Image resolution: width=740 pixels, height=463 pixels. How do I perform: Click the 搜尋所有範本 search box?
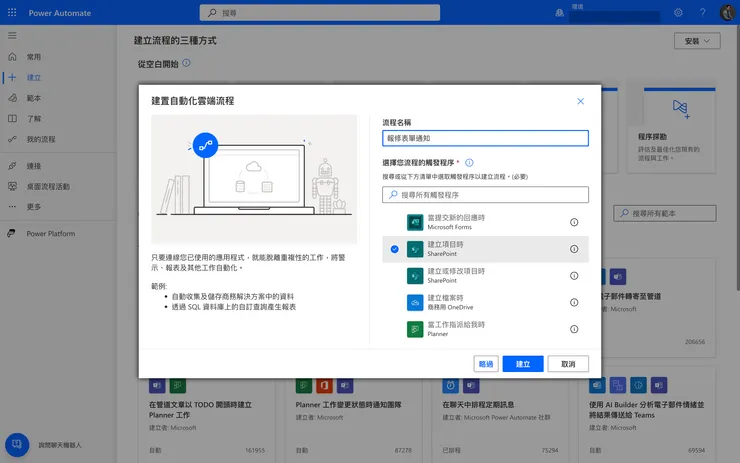tap(664, 213)
